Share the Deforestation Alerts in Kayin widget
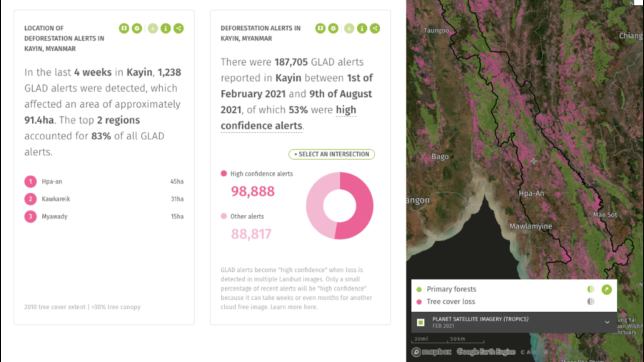 click(375, 28)
